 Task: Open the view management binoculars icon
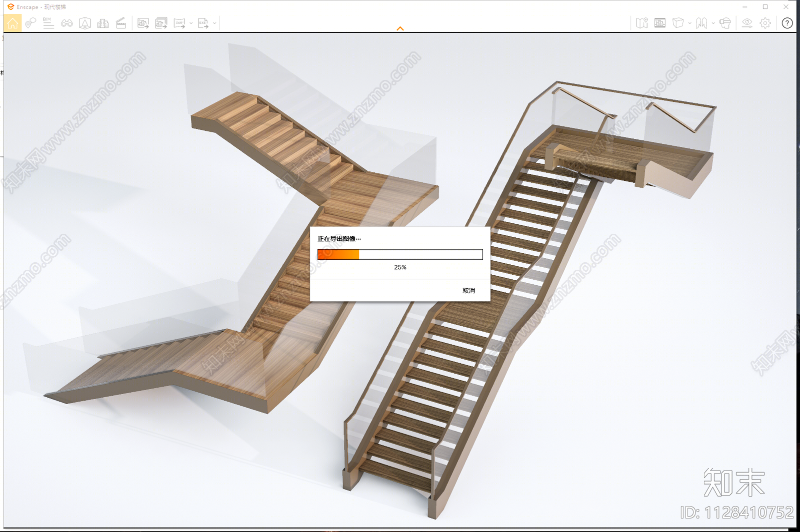(67, 23)
